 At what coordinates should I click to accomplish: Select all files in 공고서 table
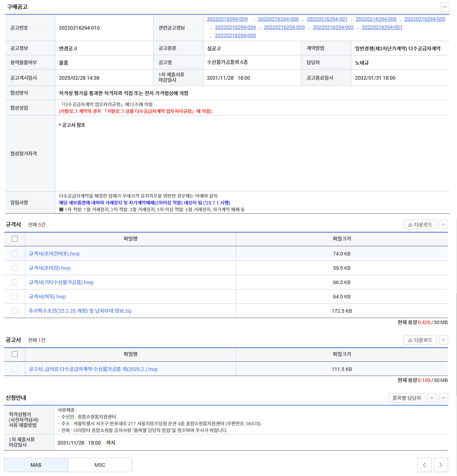tap(15, 354)
